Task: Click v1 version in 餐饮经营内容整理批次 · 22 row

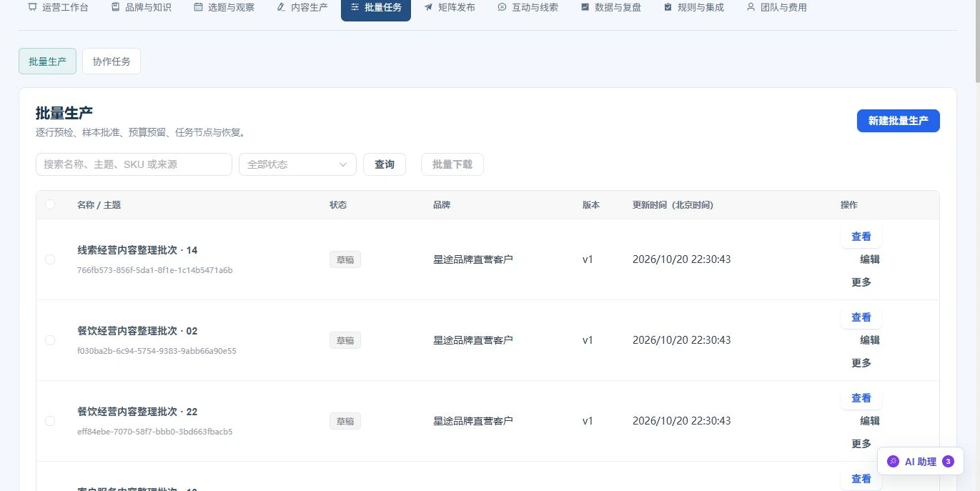Action: tap(588, 421)
